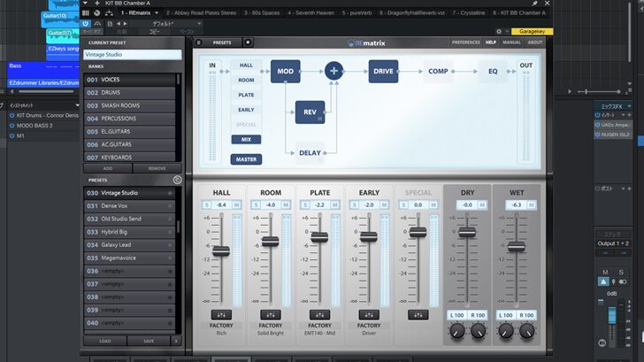Click the MIX button
This screenshot has width=644, height=362.
click(246, 140)
